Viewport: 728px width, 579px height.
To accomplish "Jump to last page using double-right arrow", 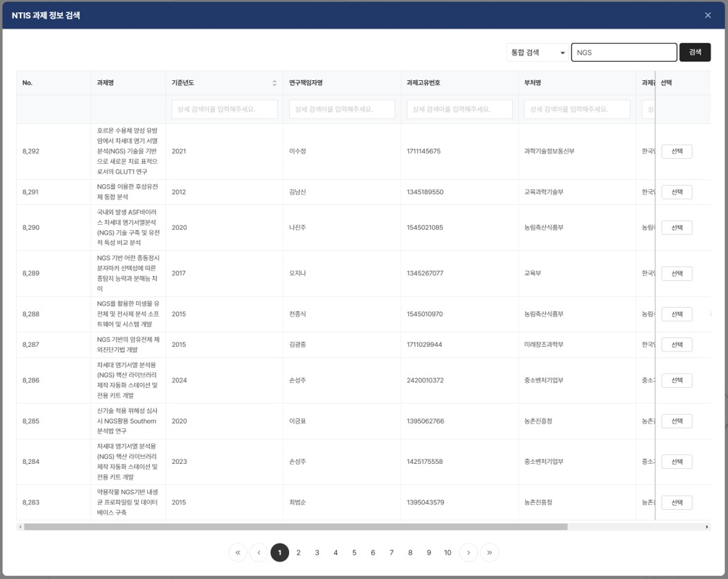I will click(490, 552).
